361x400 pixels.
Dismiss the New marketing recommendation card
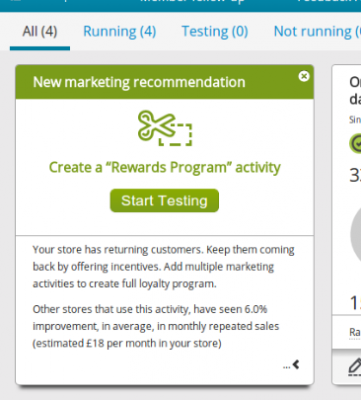click(x=304, y=76)
